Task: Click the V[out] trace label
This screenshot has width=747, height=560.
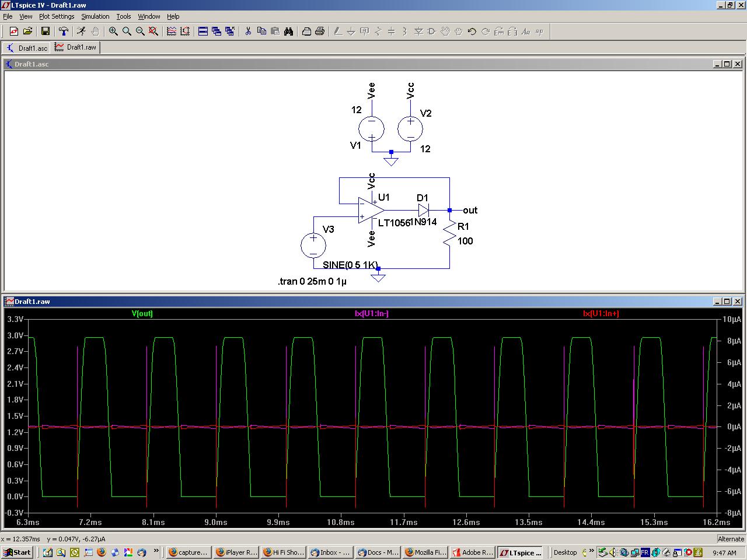Action: 142,314
